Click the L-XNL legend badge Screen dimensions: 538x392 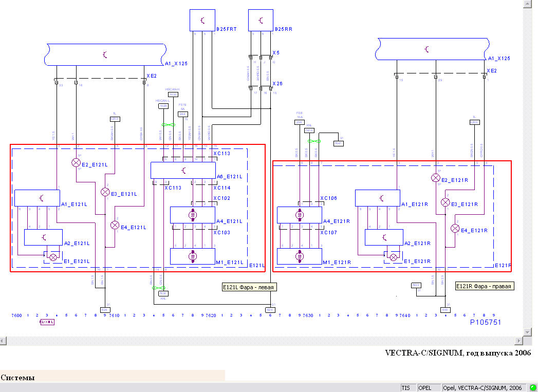pyautogui.click(x=47, y=322)
